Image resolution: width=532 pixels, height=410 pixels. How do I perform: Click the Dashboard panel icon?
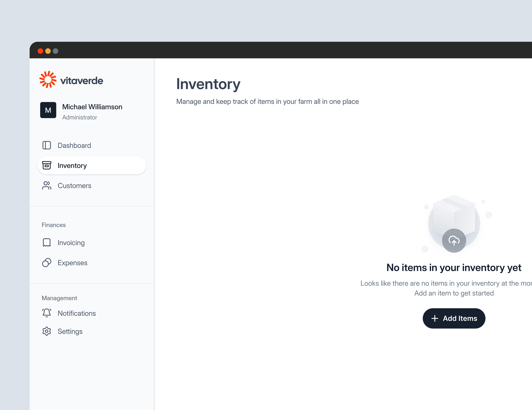(47, 145)
